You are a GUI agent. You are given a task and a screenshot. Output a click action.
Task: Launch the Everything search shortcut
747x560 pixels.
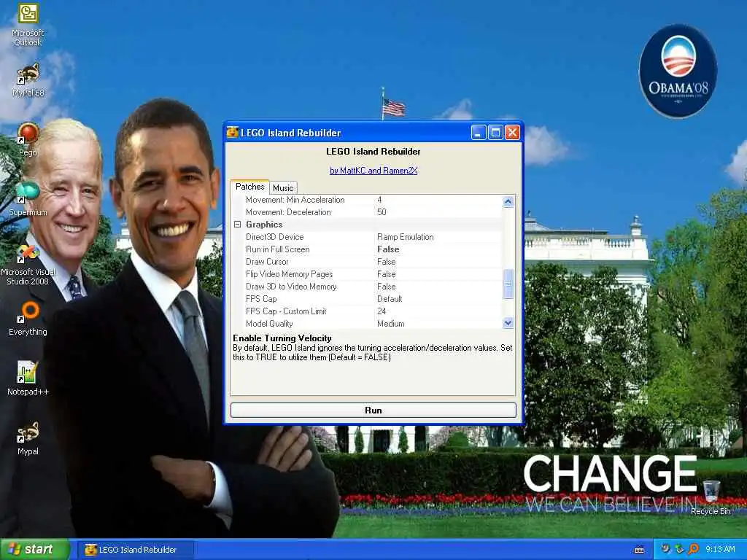[x=28, y=318]
